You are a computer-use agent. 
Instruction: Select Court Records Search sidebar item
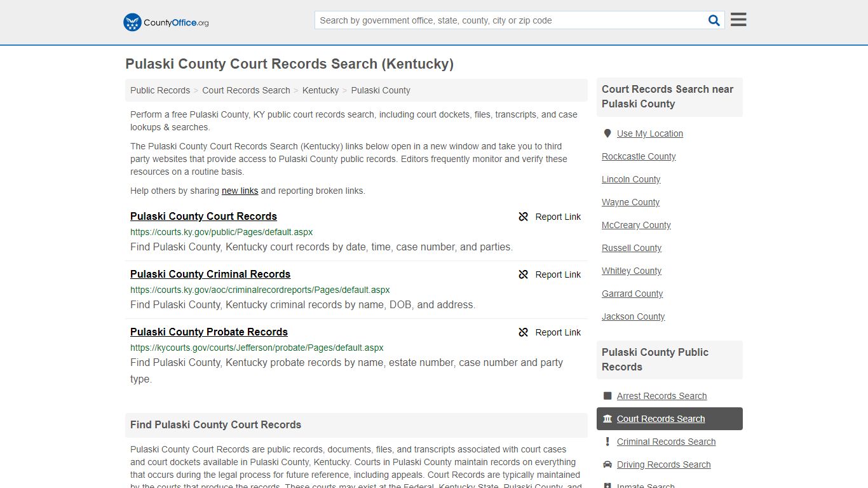[670, 419]
